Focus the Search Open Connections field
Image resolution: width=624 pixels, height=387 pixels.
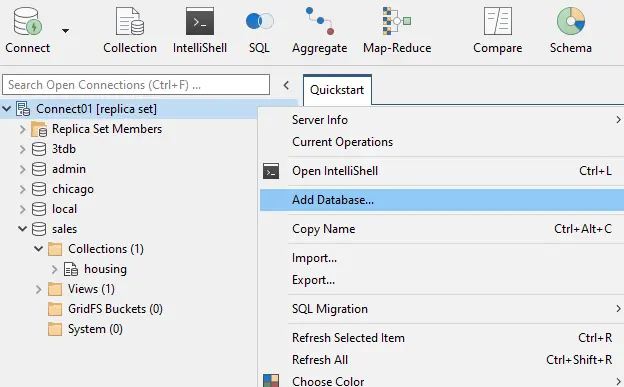click(136, 85)
